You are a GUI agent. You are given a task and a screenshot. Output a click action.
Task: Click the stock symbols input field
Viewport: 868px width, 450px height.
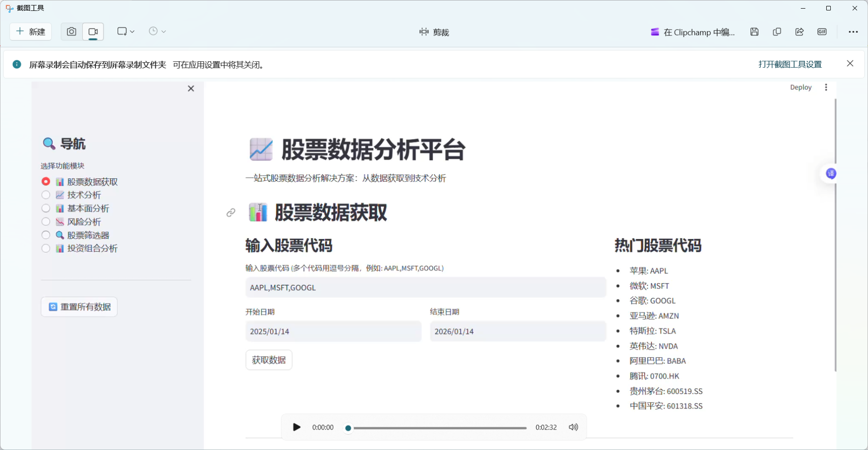(425, 287)
